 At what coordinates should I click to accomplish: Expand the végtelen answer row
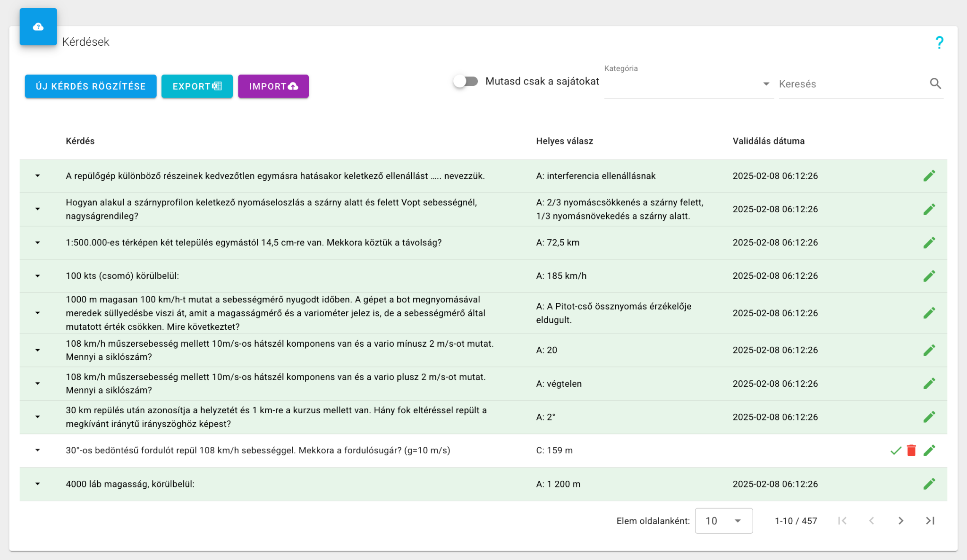(38, 384)
